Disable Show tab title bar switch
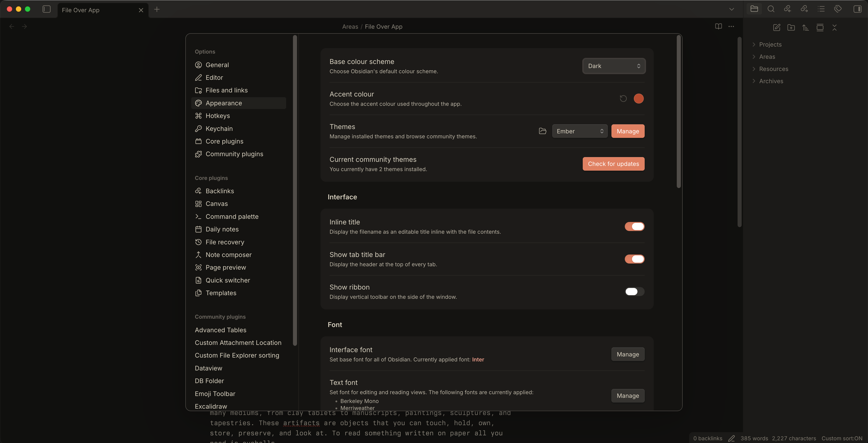The height and width of the screenshot is (443, 868). coord(634,259)
